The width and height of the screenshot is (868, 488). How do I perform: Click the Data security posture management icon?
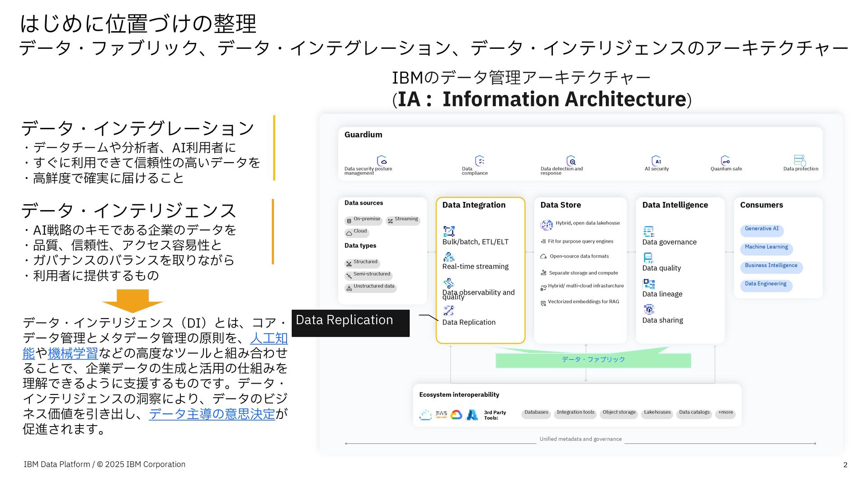click(x=382, y=160)
